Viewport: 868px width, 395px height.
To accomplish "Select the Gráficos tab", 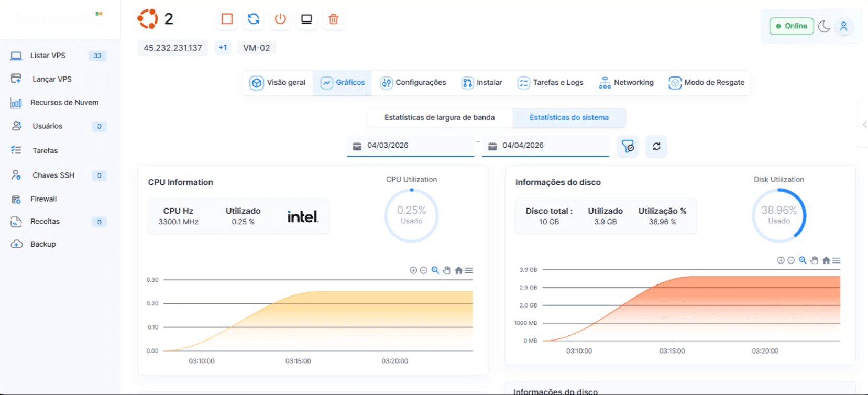I will click(343, 83).
